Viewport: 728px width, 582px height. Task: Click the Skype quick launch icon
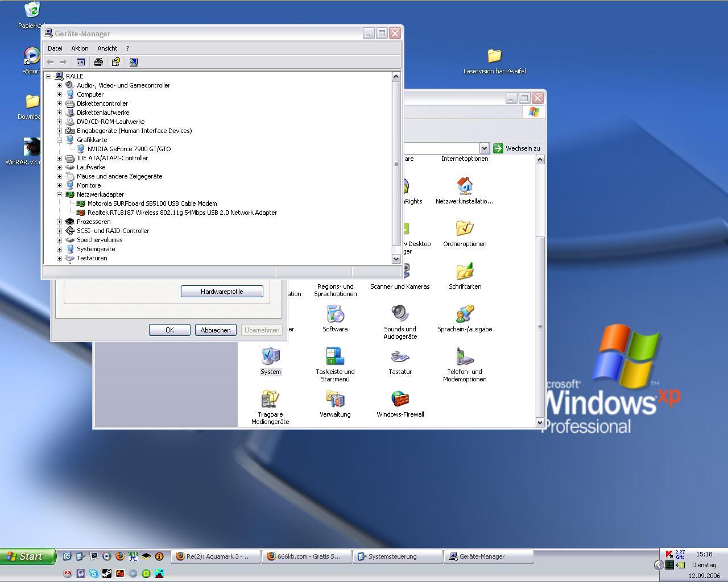click(93, 573)
